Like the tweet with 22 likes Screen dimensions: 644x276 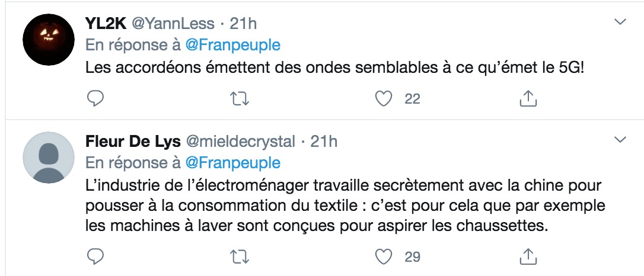(384, 99)
